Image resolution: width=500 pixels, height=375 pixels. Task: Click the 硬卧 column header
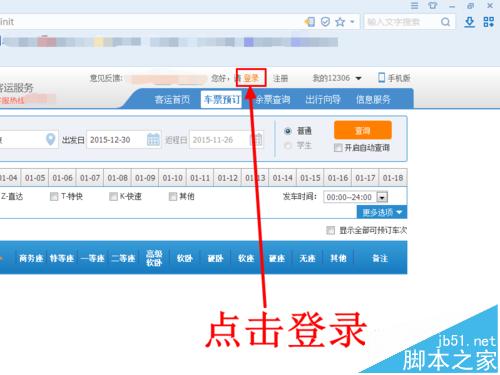[215, 258]
